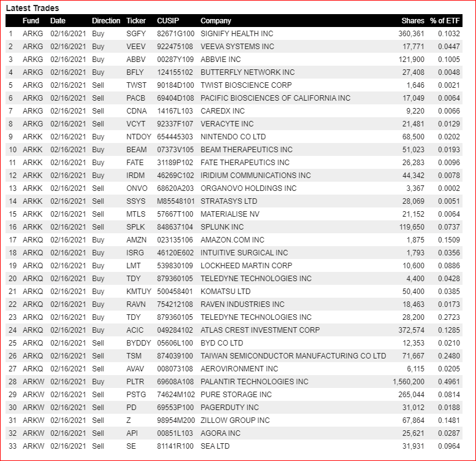This screenshot has height=461, width=476.
Task: Click PURE STORAGE INC cell
Action: click(236, 395)
